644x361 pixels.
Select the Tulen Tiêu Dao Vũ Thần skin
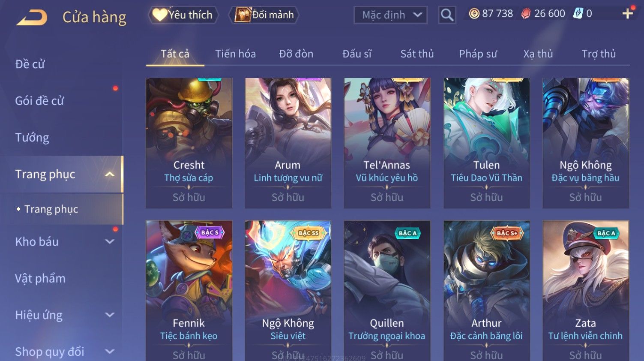point(486,143)
